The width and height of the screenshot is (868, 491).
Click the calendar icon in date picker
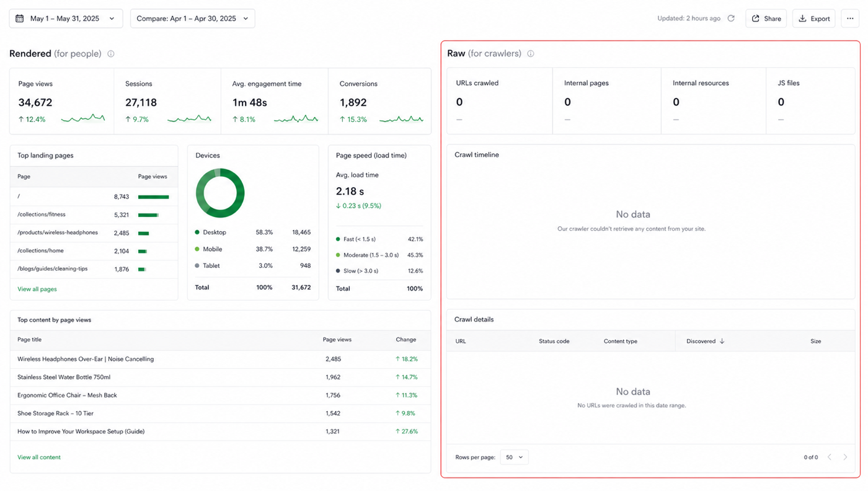pos(20,19)
